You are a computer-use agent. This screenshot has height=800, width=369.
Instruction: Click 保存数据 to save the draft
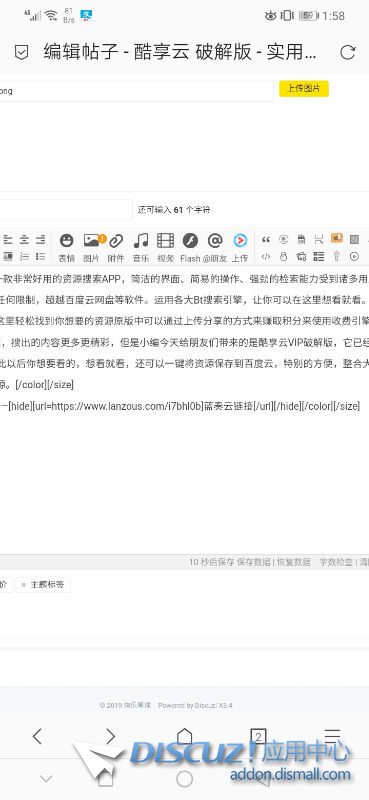click(254, 562)
